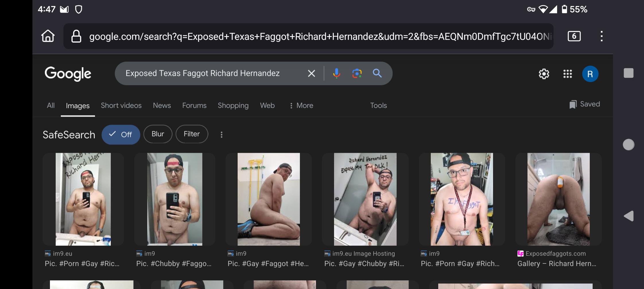This screenshot has height=289, width=644.
Task: Tap the Android back triangle button
Action: (629, 216)
